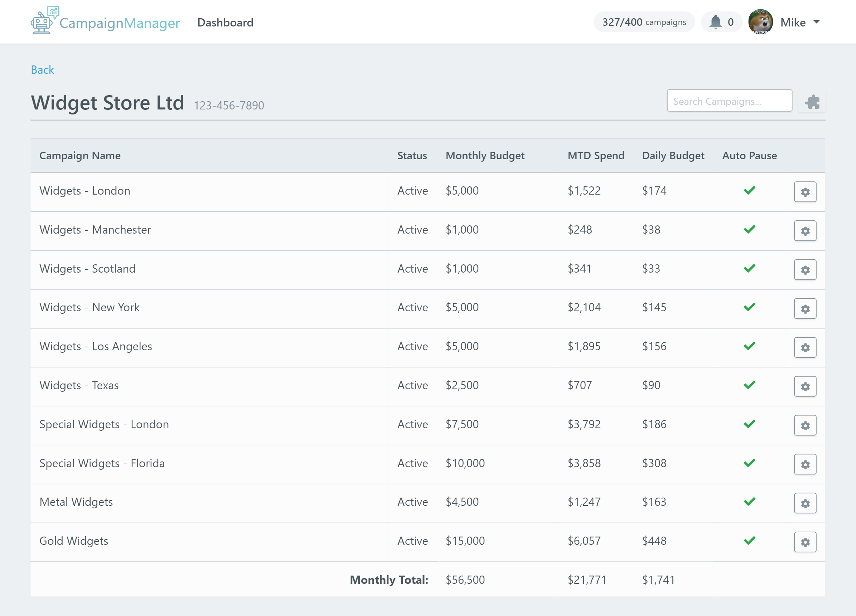Open settings gear for Special Widgets - Florida
The image size is (856, 616).
click(x=805, y=464)
